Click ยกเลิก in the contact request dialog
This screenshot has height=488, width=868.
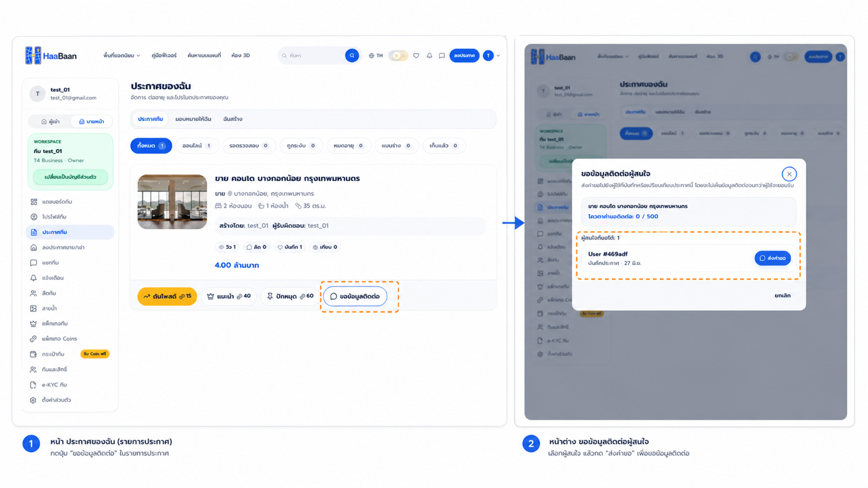coord(782,296)
